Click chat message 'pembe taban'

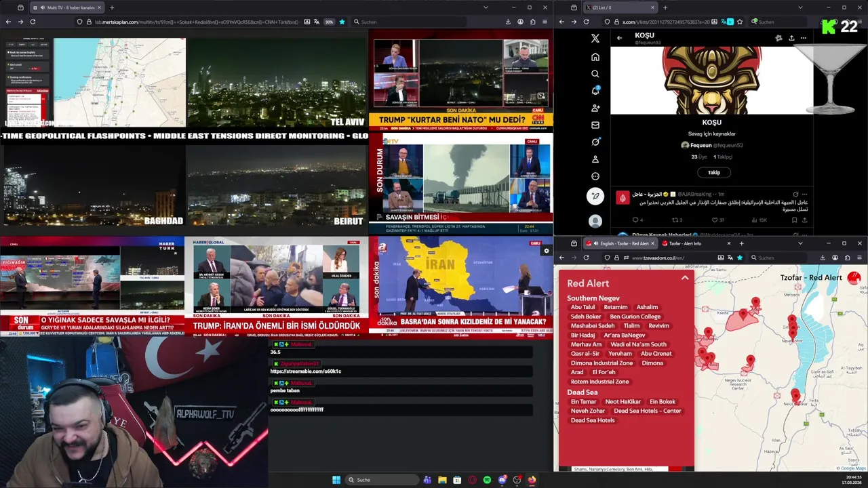pyautogui.click(x=285, y=390)
